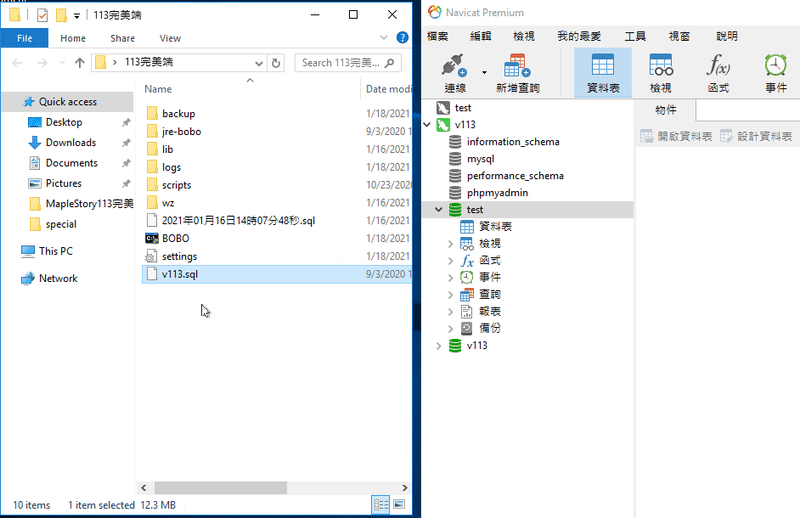This screenshot has width=800, height=518.
Task: Select the v113.sql file
Action: 277,274
